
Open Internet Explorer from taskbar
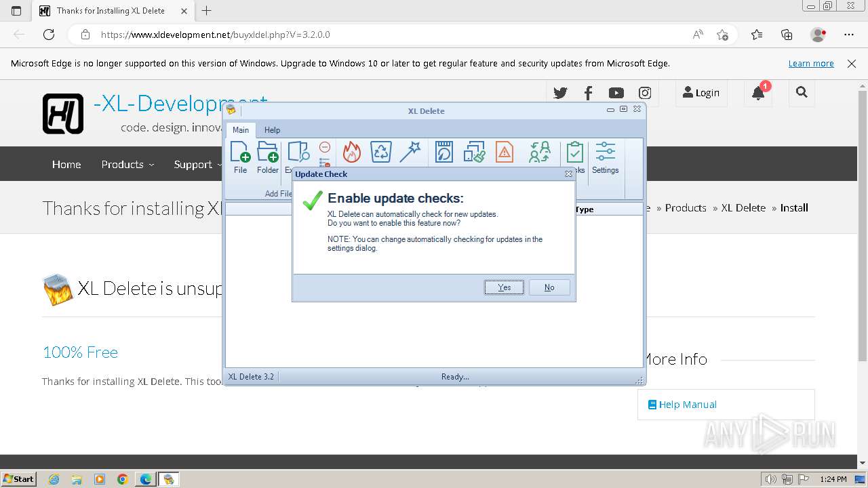point(54,479)
